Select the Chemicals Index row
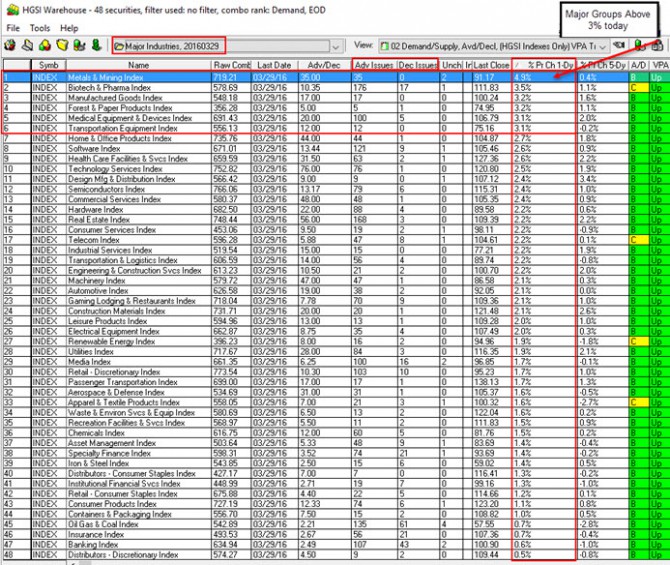The height and width of the screenshot is (565, 670). (336, 433)
